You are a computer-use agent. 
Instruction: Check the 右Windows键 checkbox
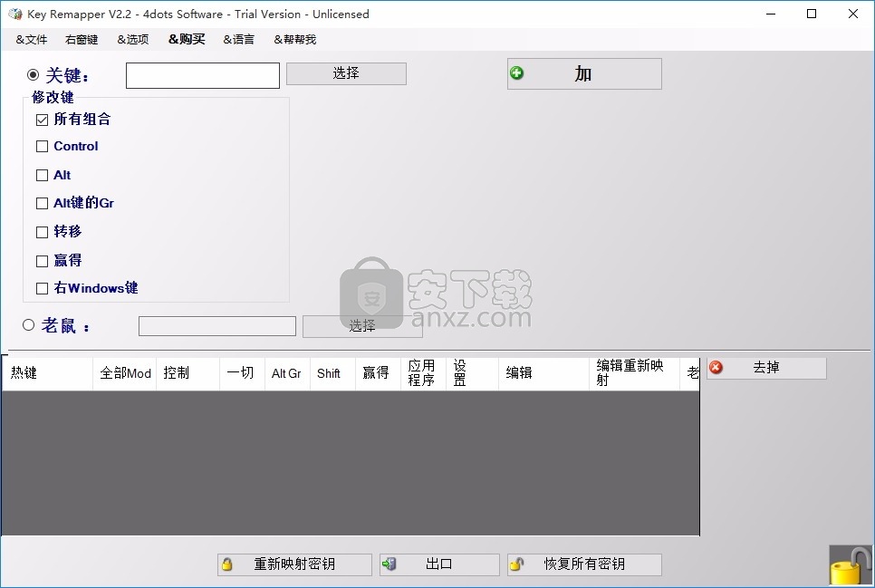[x=42, y=289]
